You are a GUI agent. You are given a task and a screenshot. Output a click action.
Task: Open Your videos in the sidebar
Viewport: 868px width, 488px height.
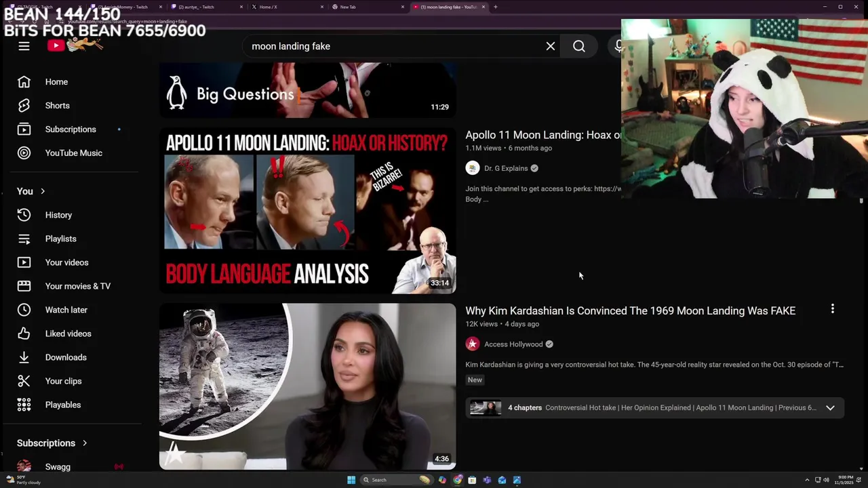click(71, 262)
